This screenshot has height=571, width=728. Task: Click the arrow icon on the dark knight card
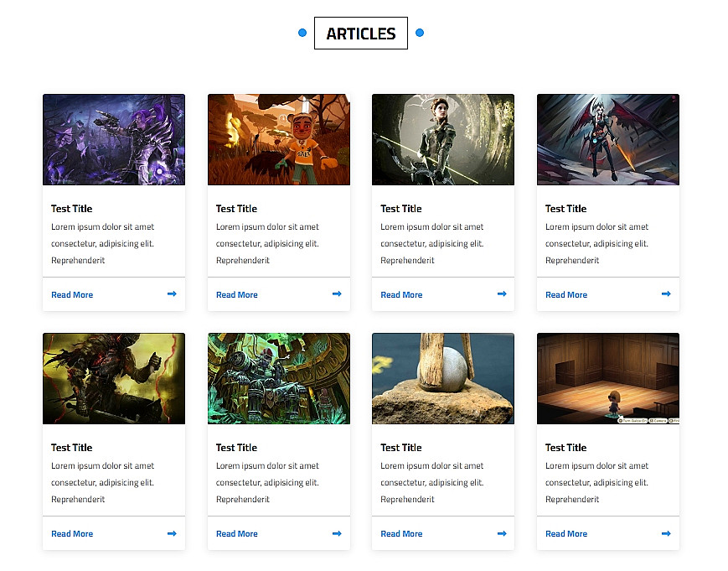click(x=172, y=533)
